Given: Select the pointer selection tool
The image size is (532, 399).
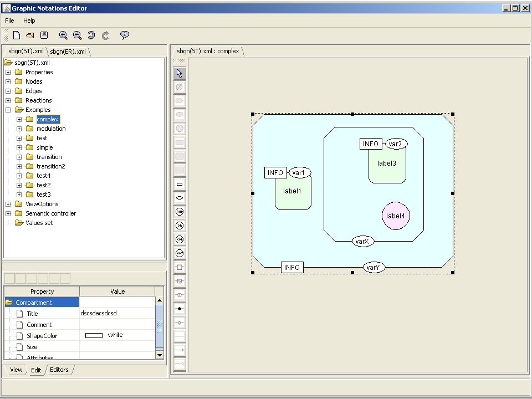Looking at the screenshot, I should click(x=180, y=73).
